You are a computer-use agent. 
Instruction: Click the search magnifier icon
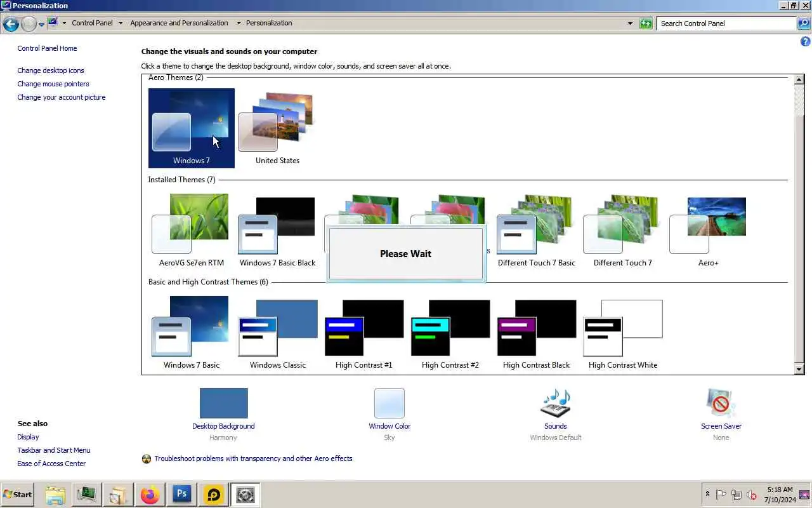tap(804, 23)
